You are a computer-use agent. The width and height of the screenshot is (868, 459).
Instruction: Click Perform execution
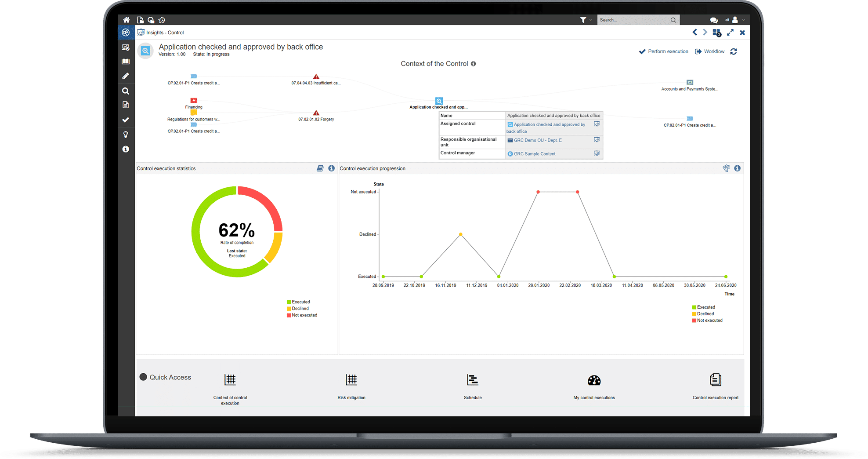point(664,51)
